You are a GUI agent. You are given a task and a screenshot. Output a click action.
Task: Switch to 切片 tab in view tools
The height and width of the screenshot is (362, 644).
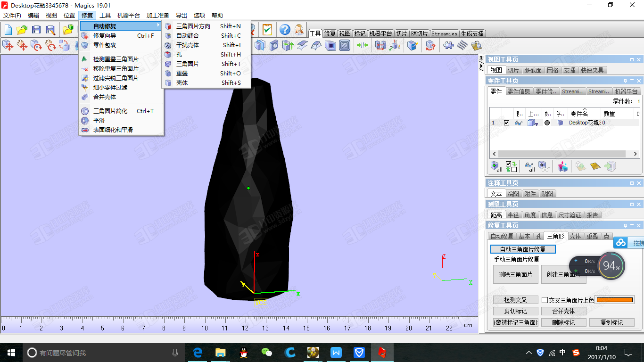click(x=513, y=70)
